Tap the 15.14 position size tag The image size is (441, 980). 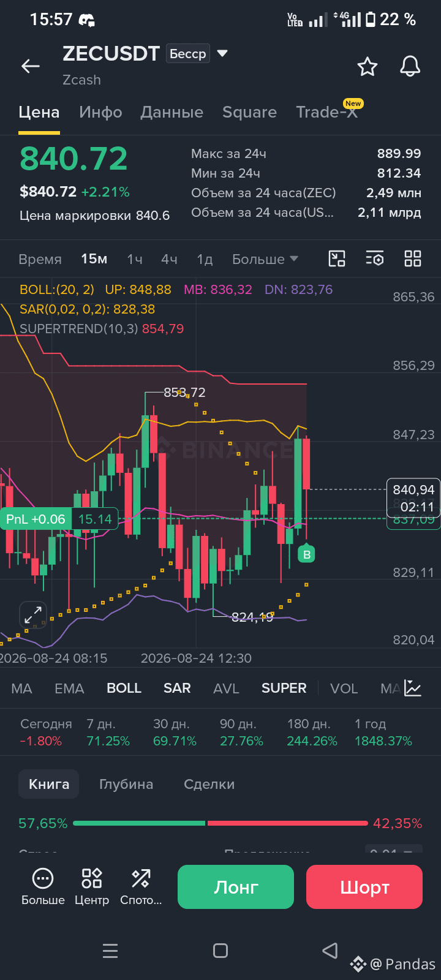pos(95,519)
